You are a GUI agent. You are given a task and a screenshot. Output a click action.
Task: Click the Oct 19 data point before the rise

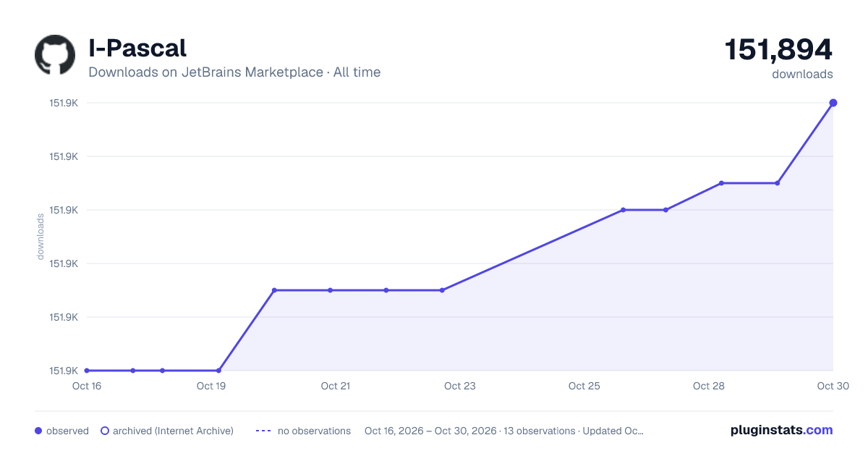[218, 371]
